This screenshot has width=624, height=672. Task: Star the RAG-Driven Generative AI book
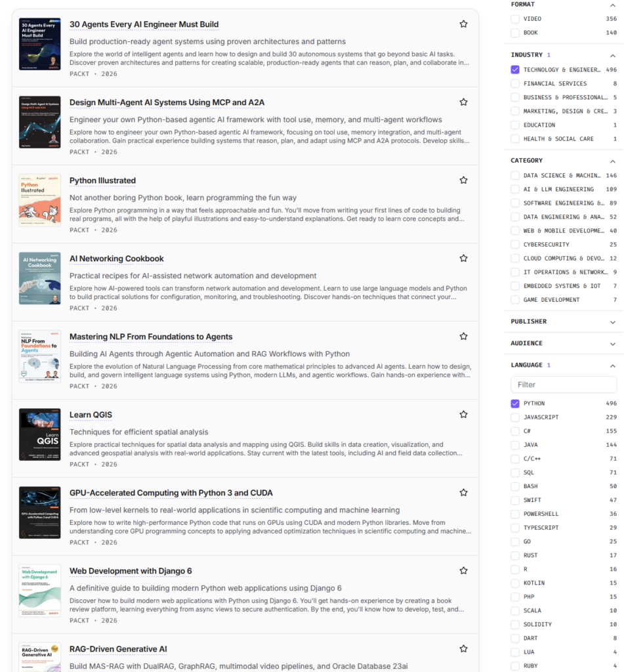(x=463, y=648)
